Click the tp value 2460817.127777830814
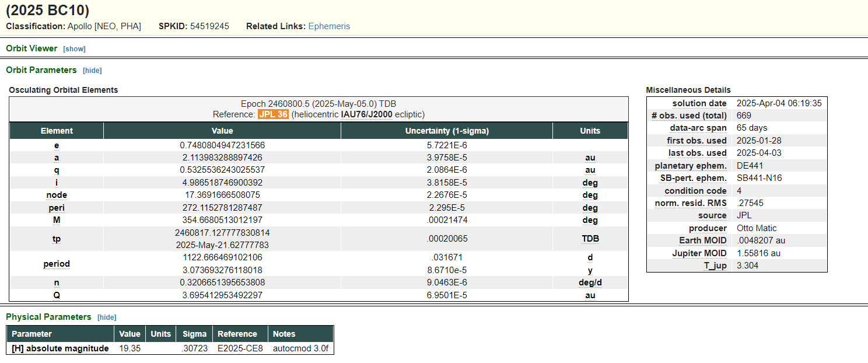 [222, 232]
